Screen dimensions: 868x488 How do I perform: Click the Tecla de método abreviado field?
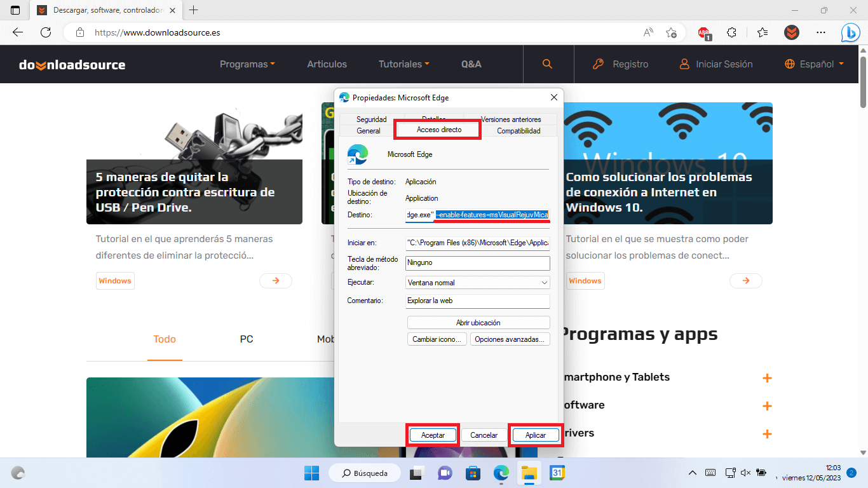(x=478, y=262)
